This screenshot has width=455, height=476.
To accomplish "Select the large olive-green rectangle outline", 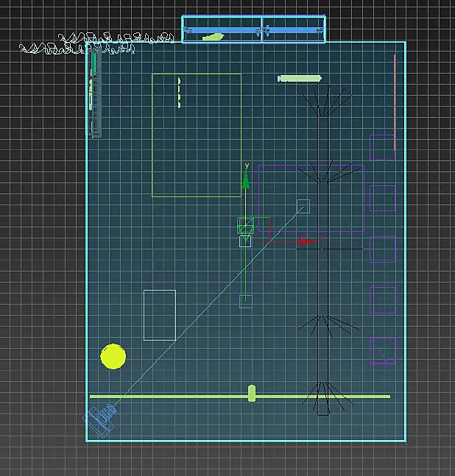I will pos(197,135).
